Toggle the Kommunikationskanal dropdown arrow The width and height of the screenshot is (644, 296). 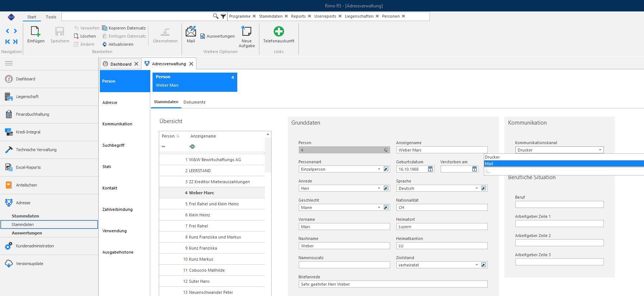(600, 150)
